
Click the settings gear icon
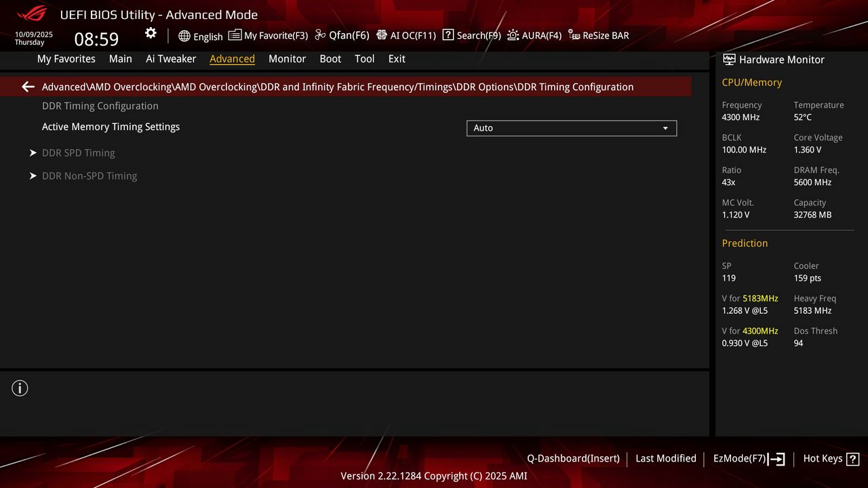click(150, 33)
